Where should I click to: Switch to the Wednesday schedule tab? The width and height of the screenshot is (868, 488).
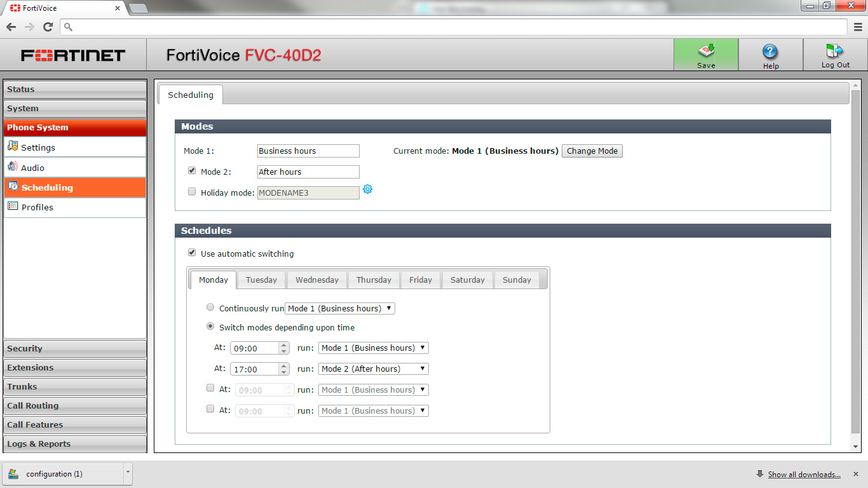(x=317, y=280)
